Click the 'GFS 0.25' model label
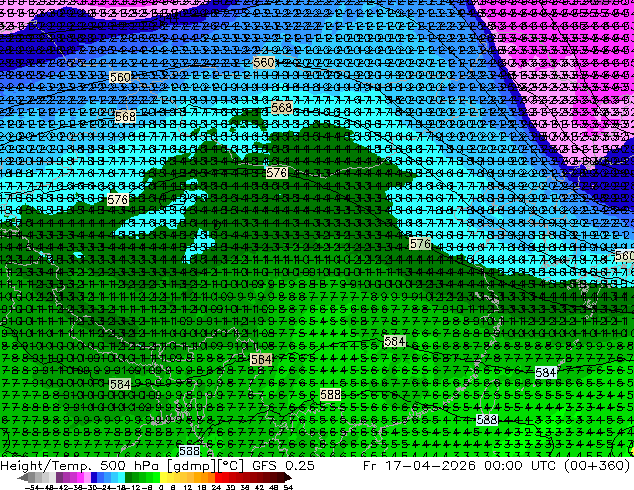This screenshot has height=490, width=634. pos(283,465)
